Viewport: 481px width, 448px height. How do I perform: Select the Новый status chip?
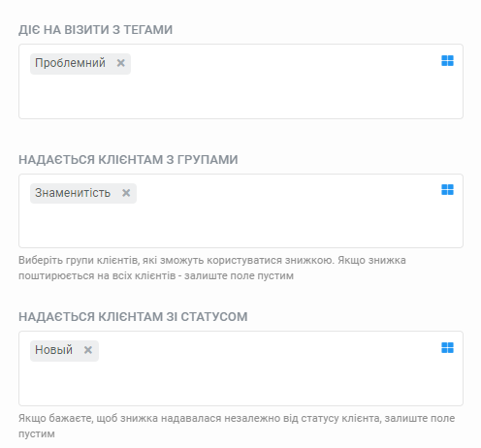point(53,350)
